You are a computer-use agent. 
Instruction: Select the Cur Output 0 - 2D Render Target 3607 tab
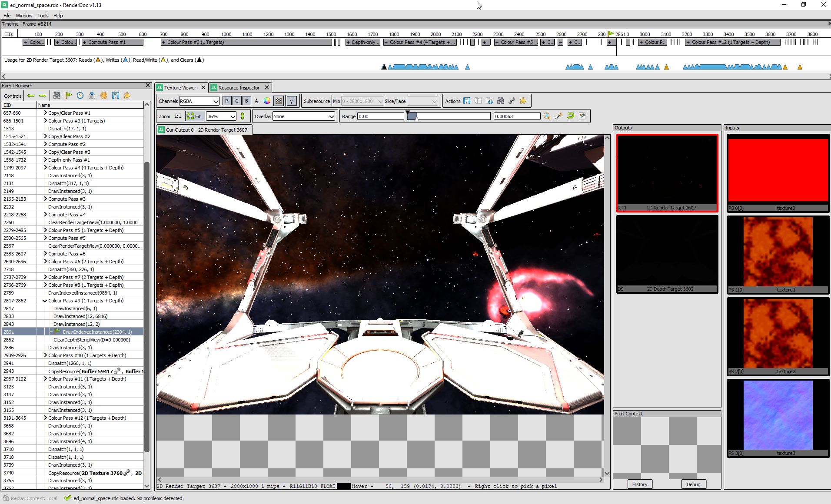(204, 129)
